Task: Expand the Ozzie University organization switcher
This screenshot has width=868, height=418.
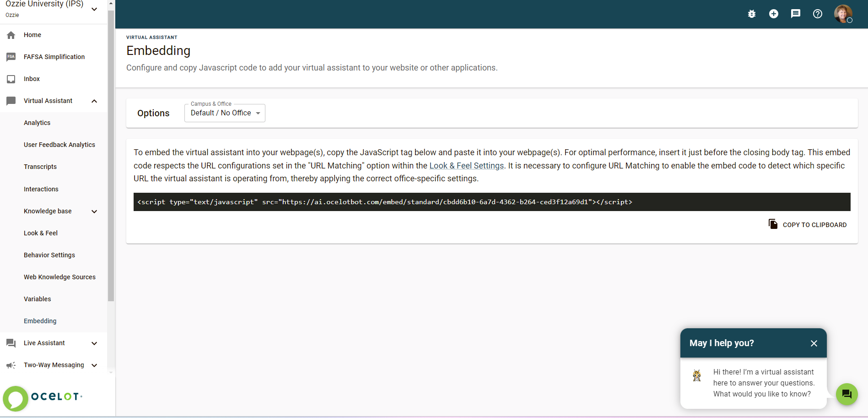Action: pyautogui.click(x=94, y=9)
